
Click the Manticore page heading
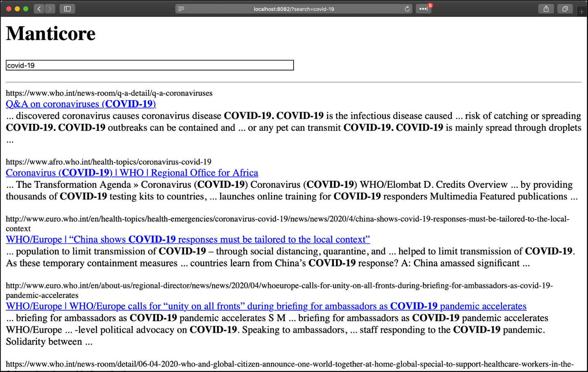pyautogui.click(x=51, y=33)
